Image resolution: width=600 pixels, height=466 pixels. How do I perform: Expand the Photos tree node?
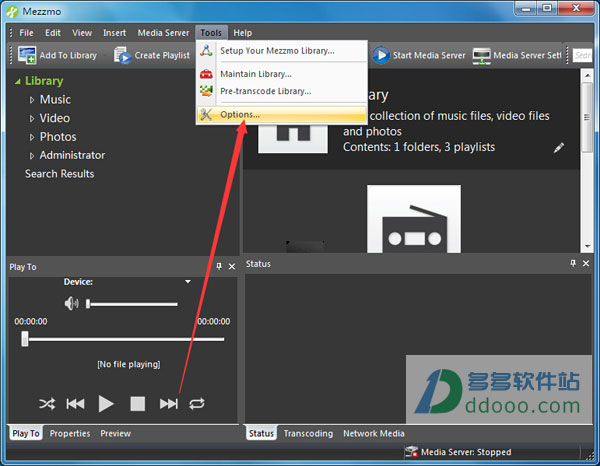click(x=32, y=137)
